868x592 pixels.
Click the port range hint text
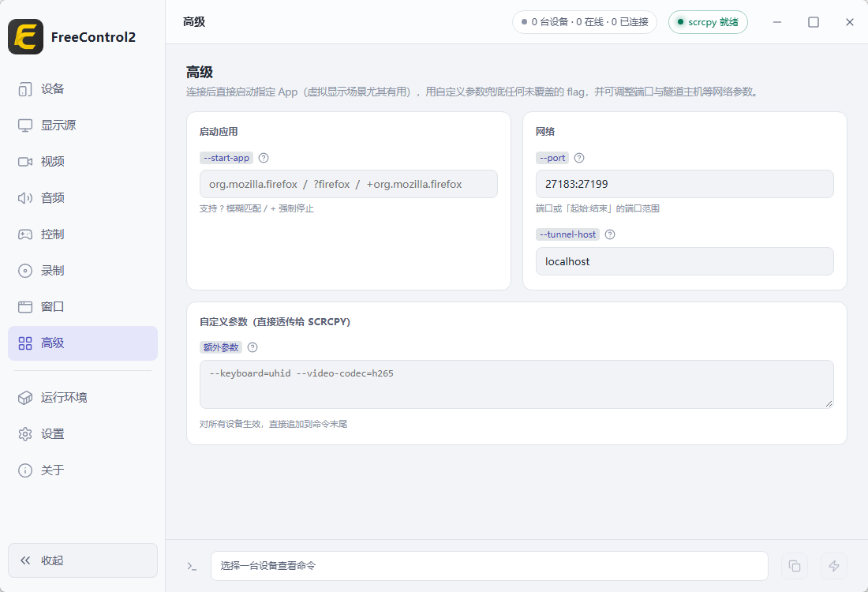(x=598, y=208)
